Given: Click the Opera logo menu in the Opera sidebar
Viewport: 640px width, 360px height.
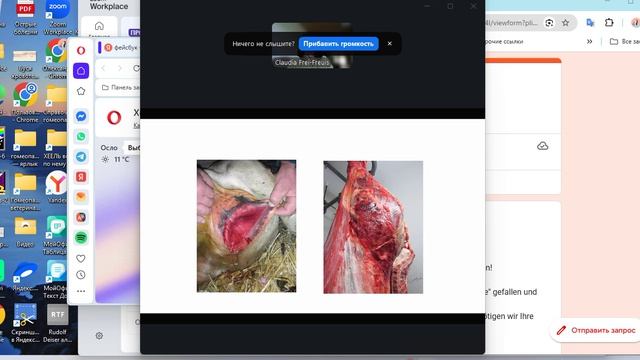Looking at the screenshot, I should pyautogui.click(x=81, y=51).
